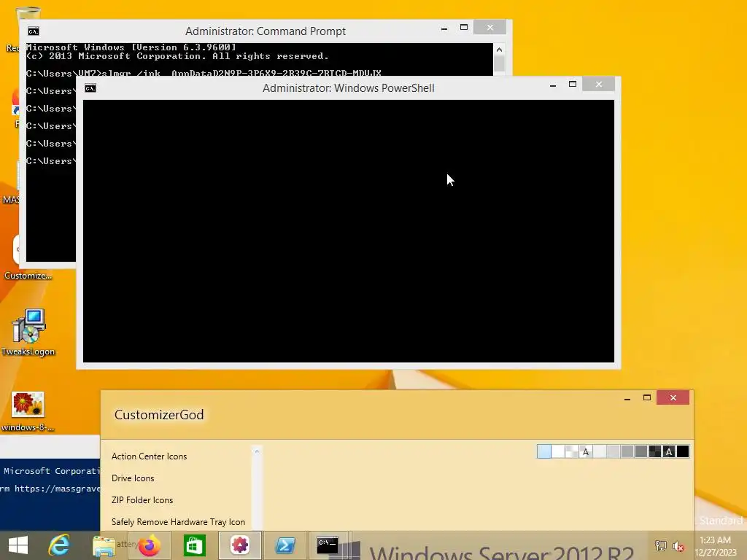Close the Windows PowerShell window
Screen dimensions: 747x560
pos(599,85)
